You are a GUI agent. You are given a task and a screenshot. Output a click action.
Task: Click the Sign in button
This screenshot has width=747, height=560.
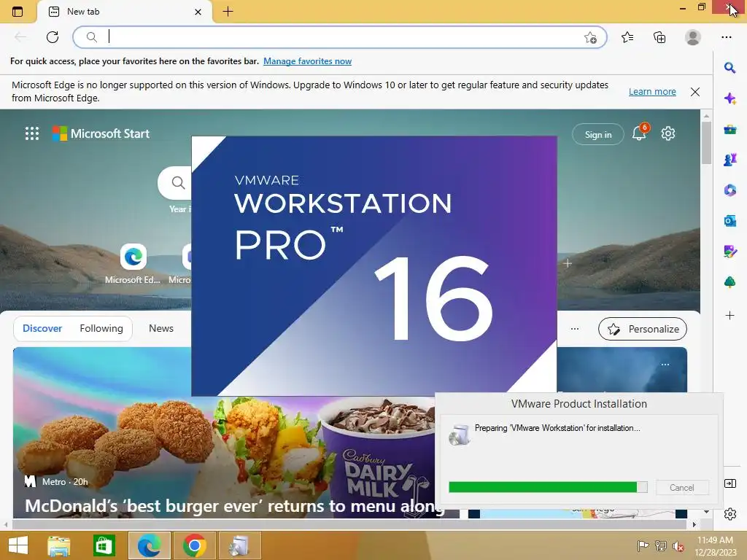[x=598, y=135]
